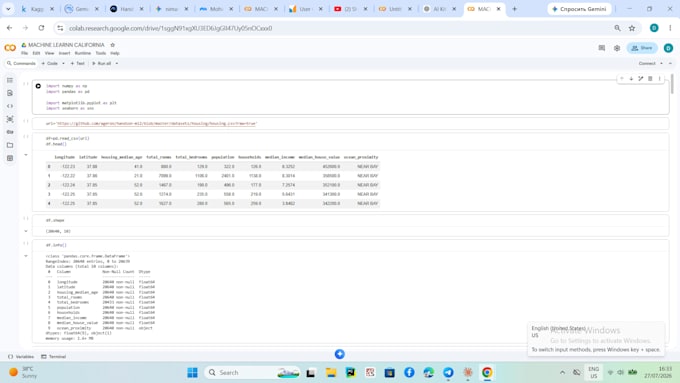Collapse the Colab header toggle arrow
680x383 pixels.
(x=670, y=63)
